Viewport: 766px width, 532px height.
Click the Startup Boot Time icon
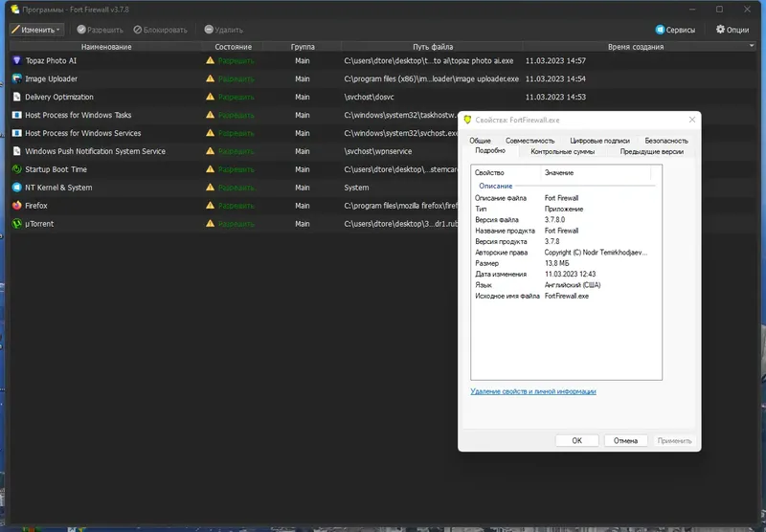pyautogui.click(x=16, y=169)
